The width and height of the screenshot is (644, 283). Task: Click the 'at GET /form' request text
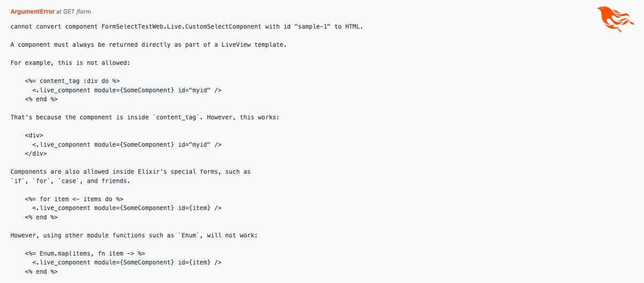pos(74,11)
